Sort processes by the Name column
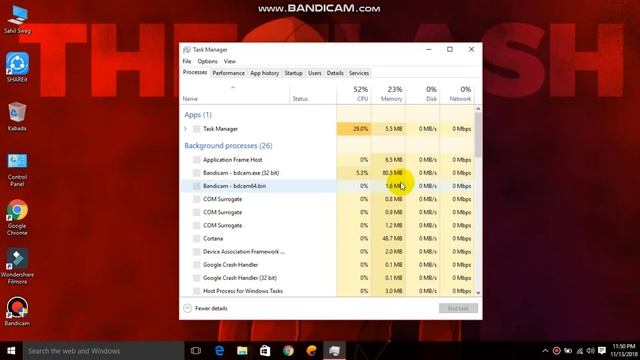The width and height of the screenshot is (640, 360). tap(235, 94)
